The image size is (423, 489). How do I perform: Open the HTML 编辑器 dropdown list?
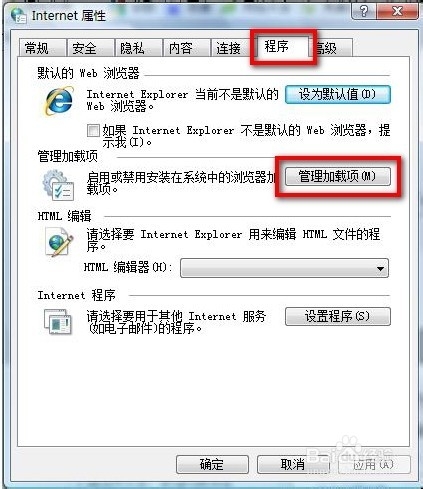[284, 268]
